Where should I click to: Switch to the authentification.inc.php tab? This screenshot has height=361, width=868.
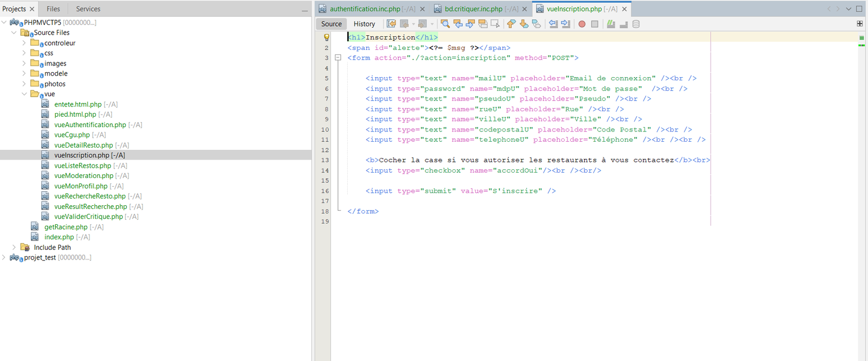(365, 9)
